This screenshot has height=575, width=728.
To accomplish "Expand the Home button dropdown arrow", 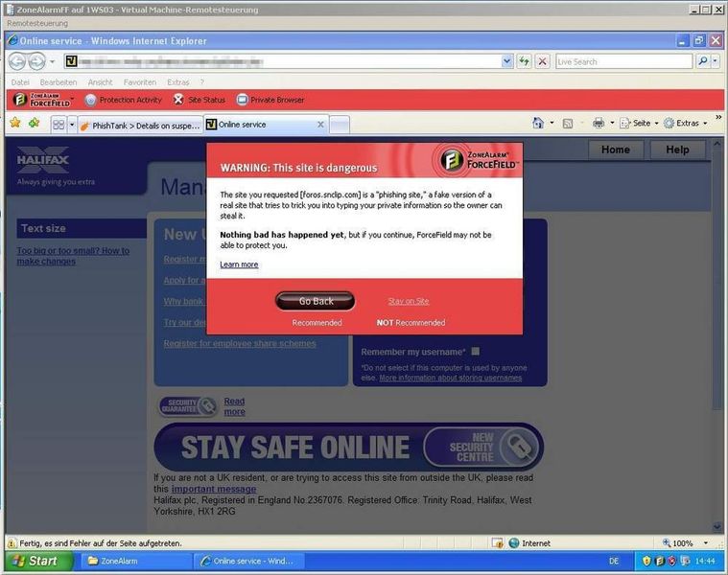I will (x=552, y=123).
